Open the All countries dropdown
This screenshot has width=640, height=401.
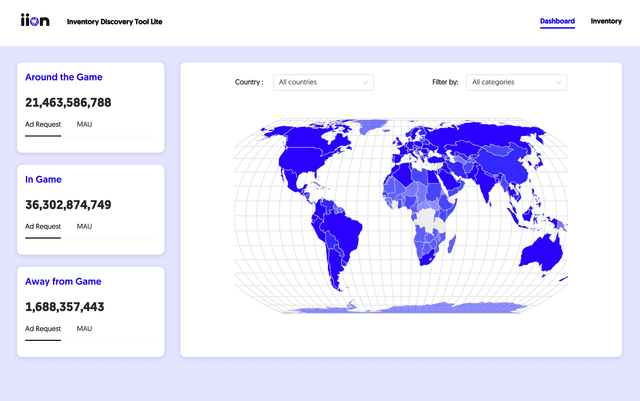323,82
